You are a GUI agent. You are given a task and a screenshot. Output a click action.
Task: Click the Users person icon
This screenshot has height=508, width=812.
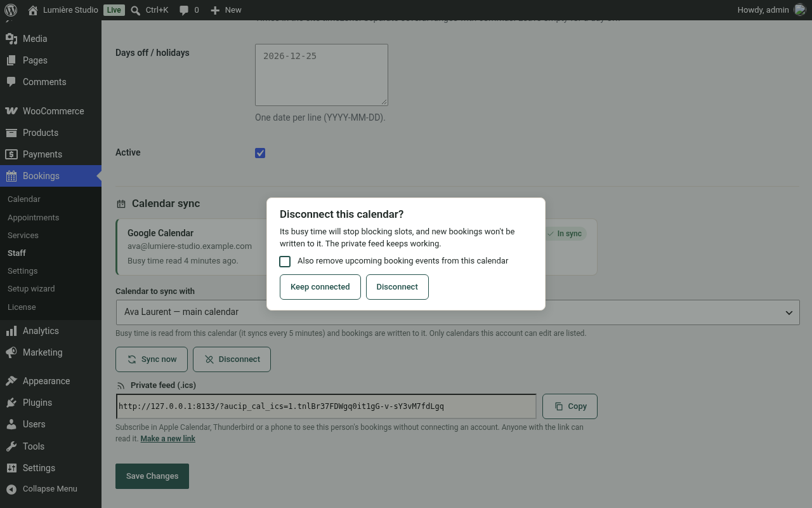click(11, 424)
